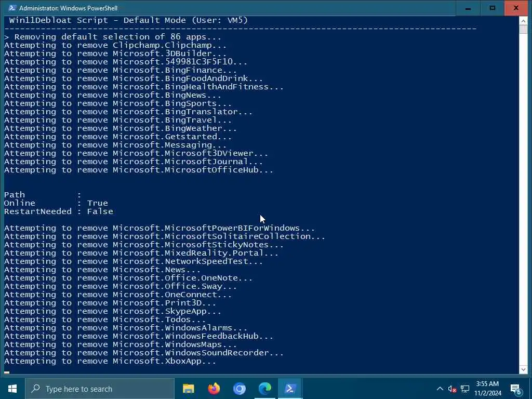532x399 pixels.
Task: Click the MicrosoftSolitaireCollection line
Action: [x=165, y=236]
